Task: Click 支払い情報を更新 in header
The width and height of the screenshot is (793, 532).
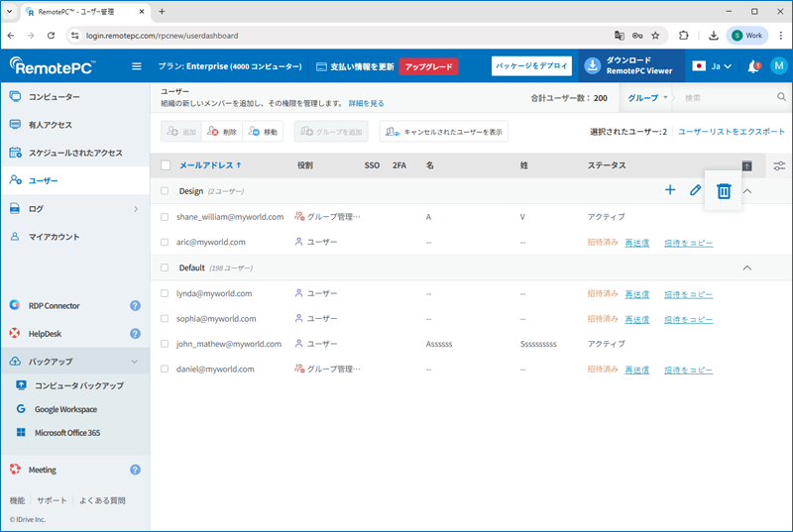Action: (355, 66)
